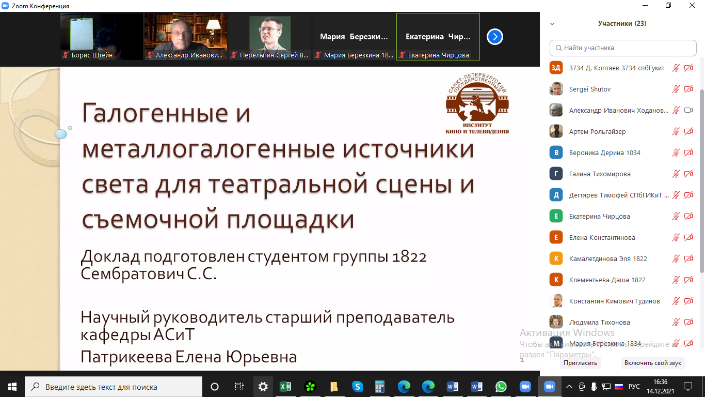
Task: Toggle microphone icon for Sergei Shutov
Action: tap(675, 89)
